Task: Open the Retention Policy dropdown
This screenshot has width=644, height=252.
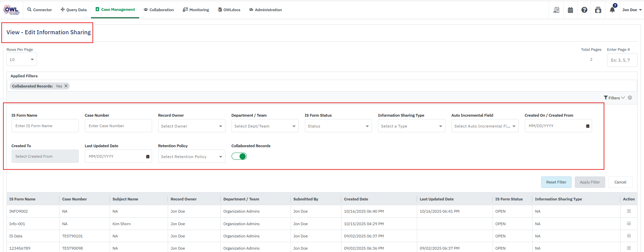Action: pyautogui.click(x=191, y=156)
